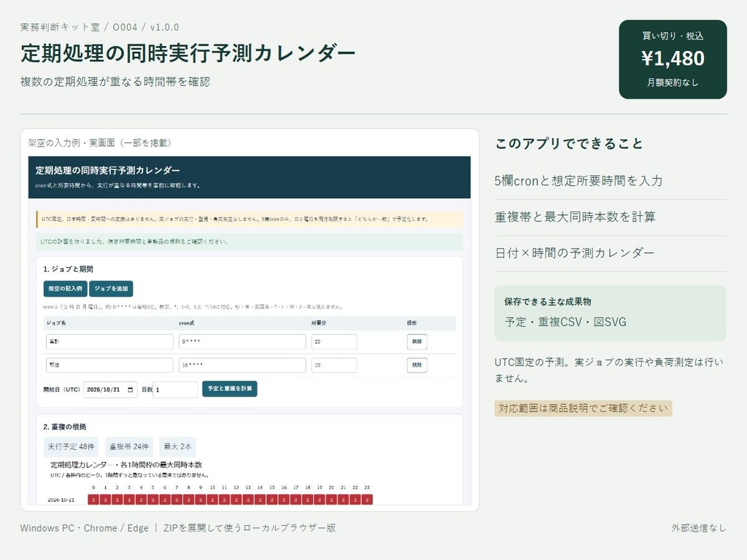The height and width of the screenshot is (560, 747).
Task: Click the 対応範囲は商品説明でご確認ください badge
Action: coord(583,408)
